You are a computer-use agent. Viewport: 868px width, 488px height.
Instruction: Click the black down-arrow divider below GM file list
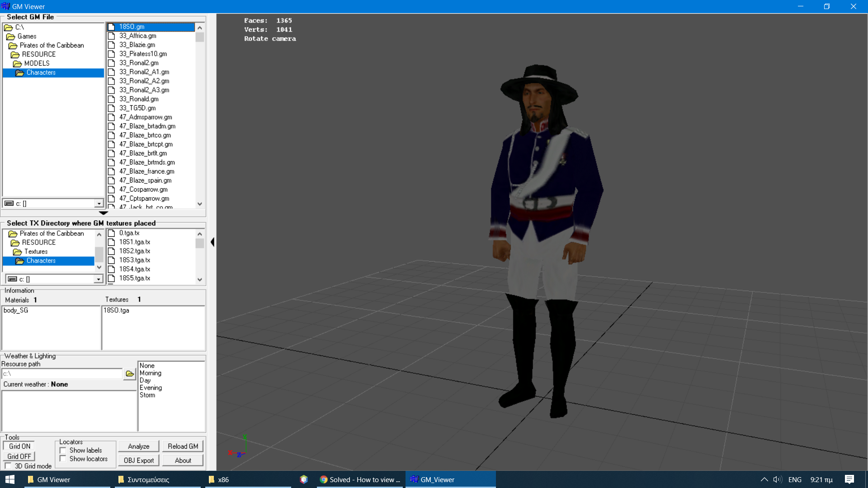click(104, 213)
